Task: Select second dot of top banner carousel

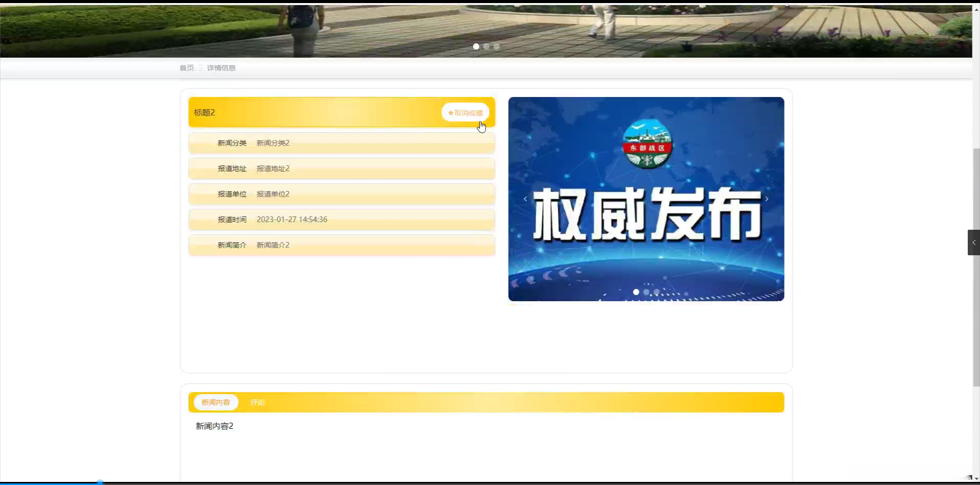Action: [x=486, y=46]
